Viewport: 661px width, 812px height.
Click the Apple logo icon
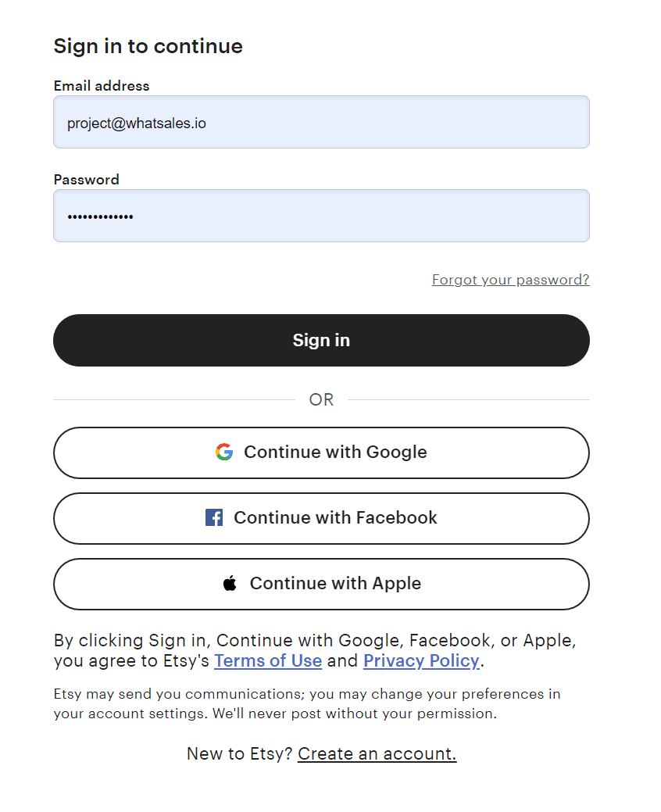pyautogui.click(x=230, y=583)
